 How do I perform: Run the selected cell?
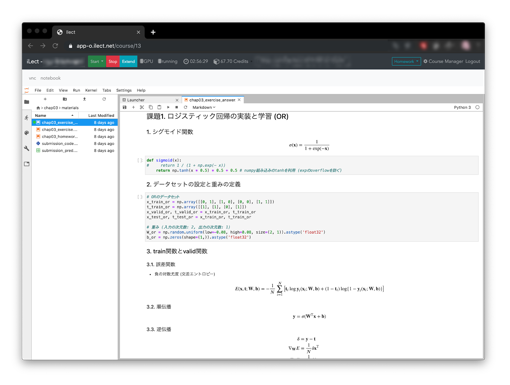pos(168,107)
